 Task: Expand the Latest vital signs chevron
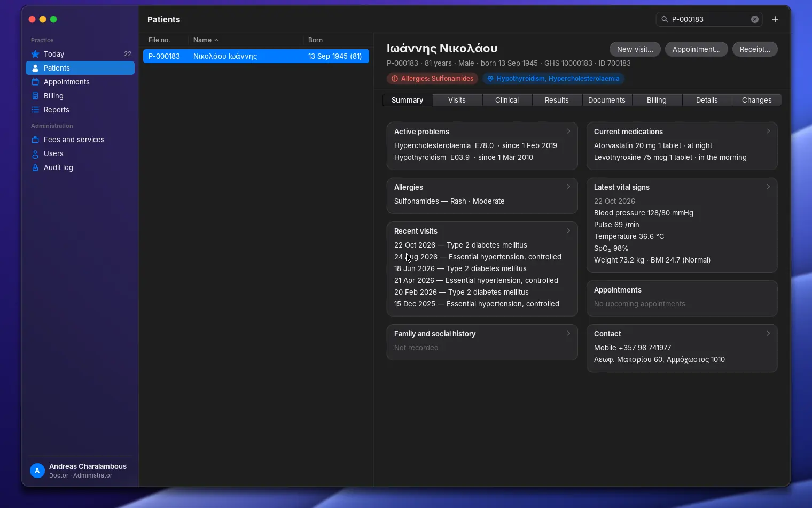click(768, 187)
